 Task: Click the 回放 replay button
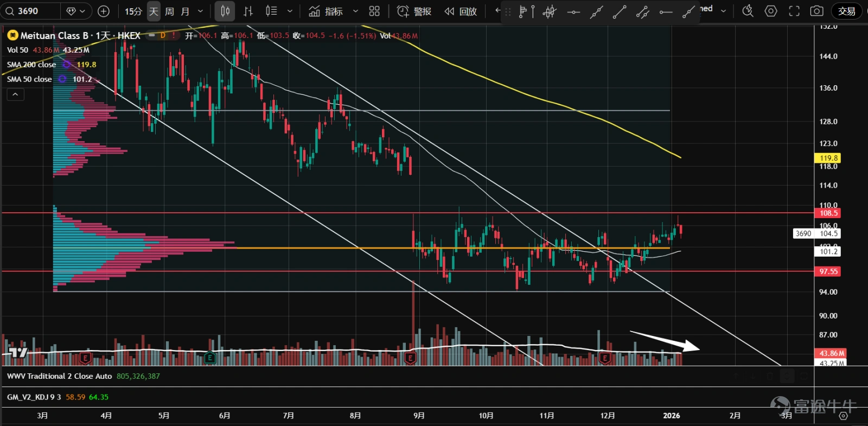[x=461, y=11]
